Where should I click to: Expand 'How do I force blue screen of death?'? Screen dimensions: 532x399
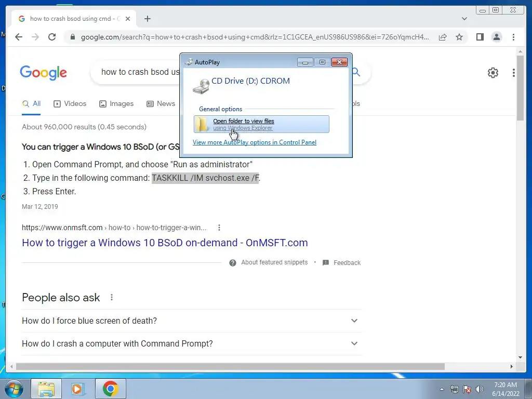191,321
